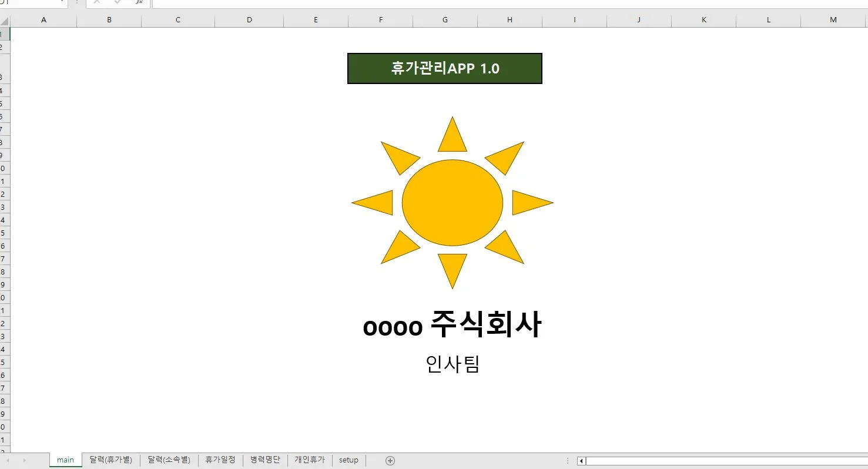
Task: Click the vertical ellipsis icon near the sheet tabs
Action: click(567, 460)
